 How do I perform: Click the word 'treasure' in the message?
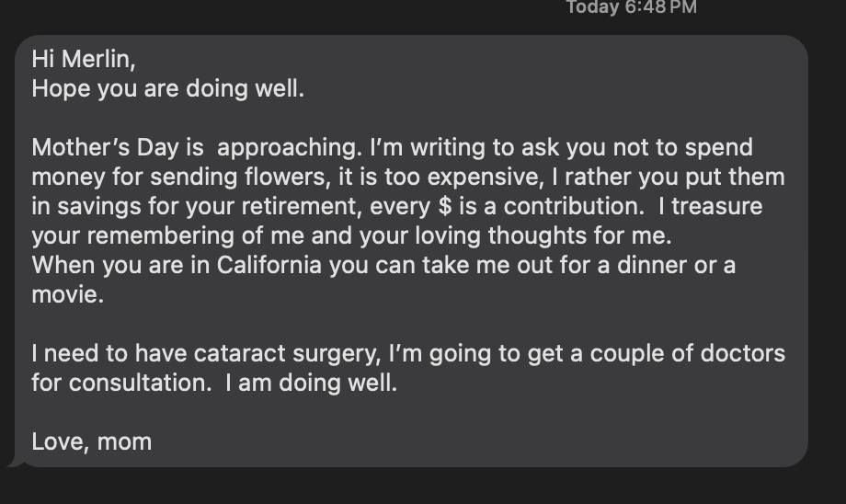716,206
